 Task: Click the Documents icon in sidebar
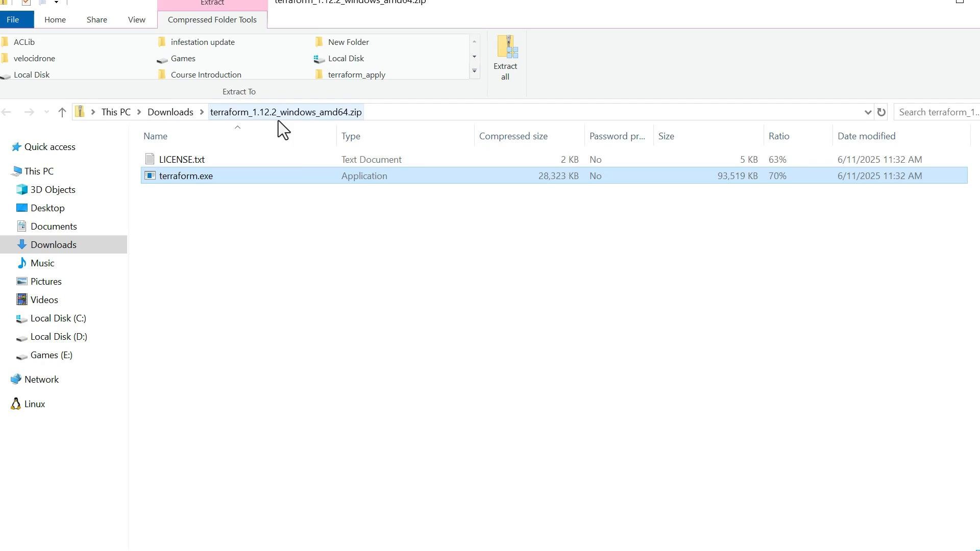pos(21,226)
